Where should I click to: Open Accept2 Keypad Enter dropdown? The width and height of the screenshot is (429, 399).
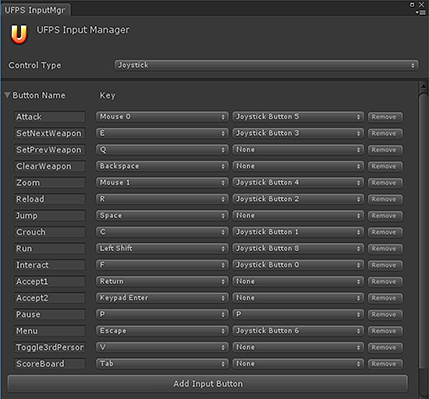tap(162, 298)
